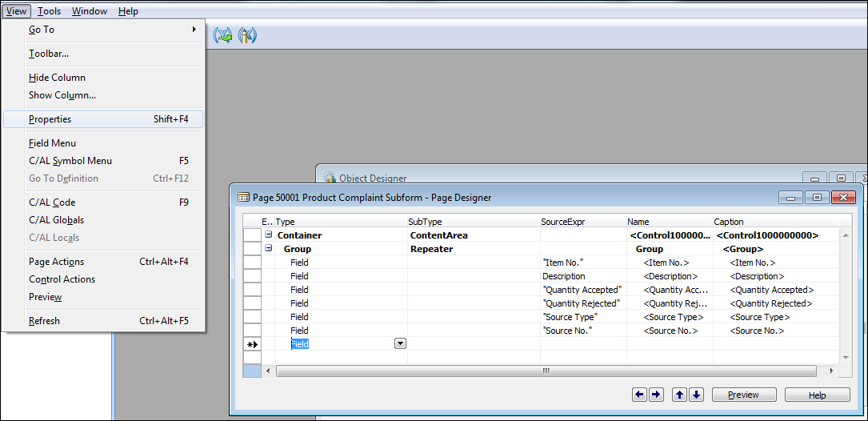Click the <Source Type> caption cell
The width and height of the screenshot is (868, 421).
[775, 317]
